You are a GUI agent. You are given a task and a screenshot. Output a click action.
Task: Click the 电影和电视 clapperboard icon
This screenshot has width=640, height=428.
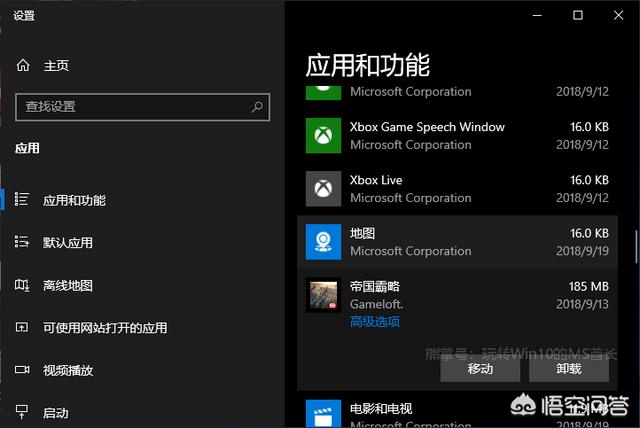[x=324, y=414]
